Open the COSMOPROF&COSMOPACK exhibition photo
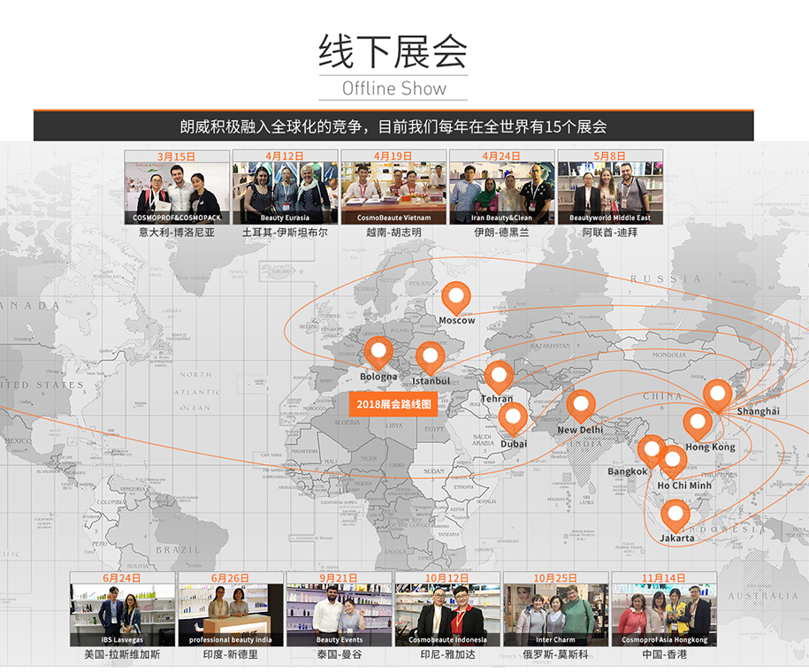This screenshot has height=672, width=809. click(x=177, y=192)
